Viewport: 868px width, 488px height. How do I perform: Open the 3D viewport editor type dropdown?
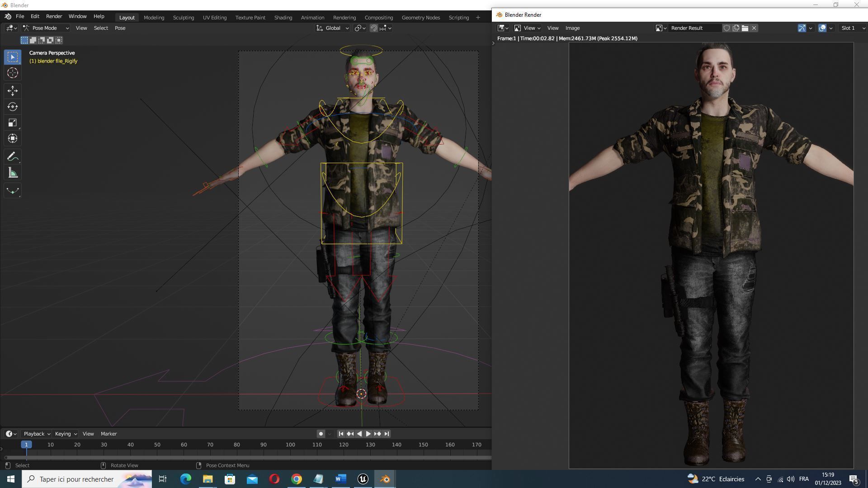(11, 28)
